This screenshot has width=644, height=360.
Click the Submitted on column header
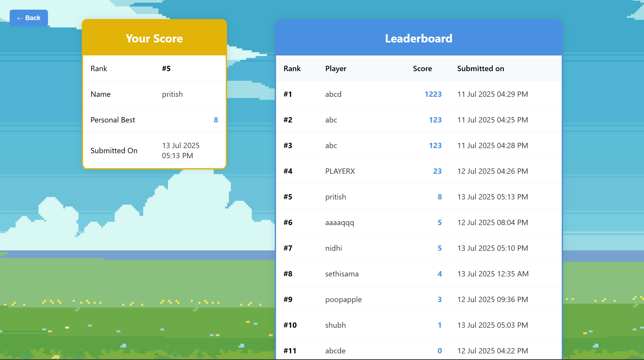(480, 69)
